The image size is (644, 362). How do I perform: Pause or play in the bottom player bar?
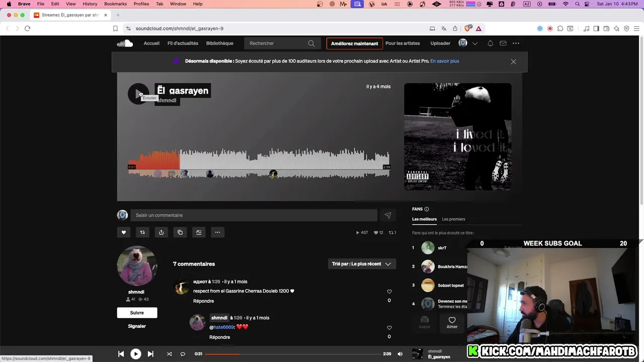pos(136,354)
